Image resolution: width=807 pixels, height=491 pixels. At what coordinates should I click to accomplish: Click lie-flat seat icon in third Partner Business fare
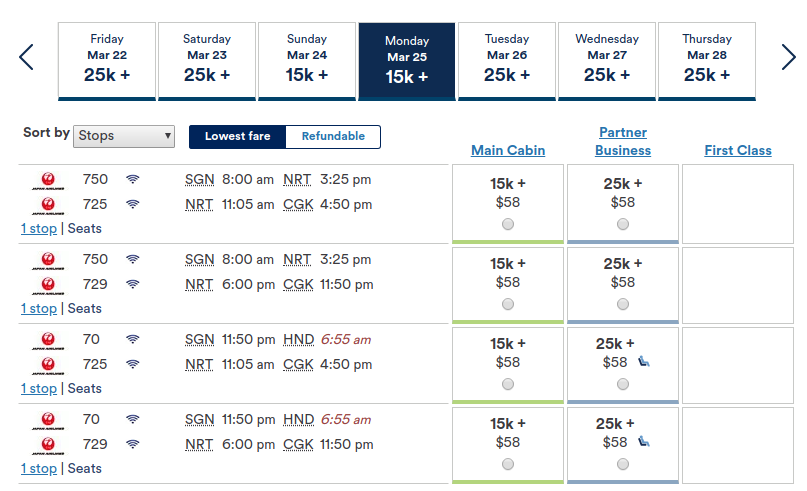(644, 362)
